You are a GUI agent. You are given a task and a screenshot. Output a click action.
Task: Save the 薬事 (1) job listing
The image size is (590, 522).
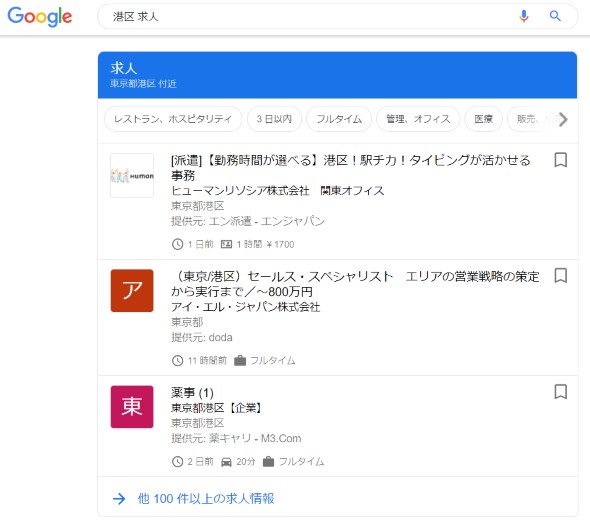(560, 392)
